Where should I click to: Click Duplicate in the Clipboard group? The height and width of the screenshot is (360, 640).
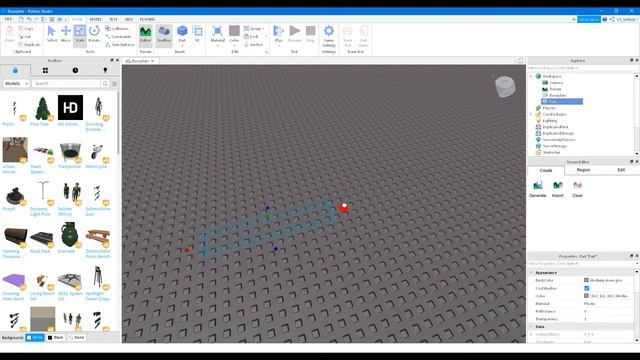coord(30,44)
